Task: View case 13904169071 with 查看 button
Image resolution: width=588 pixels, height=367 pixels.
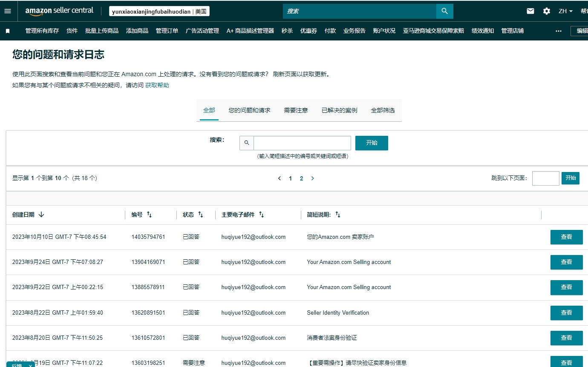Action: (566, 262)
